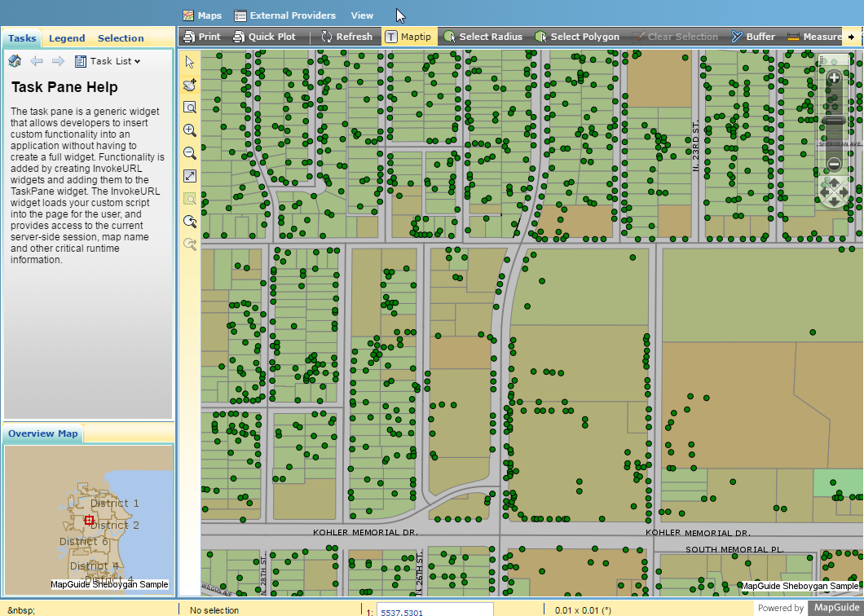Screen dimensions: 864x616
Task: Click the grayed Zoom to Selection icon
Action: coord(190,198)
